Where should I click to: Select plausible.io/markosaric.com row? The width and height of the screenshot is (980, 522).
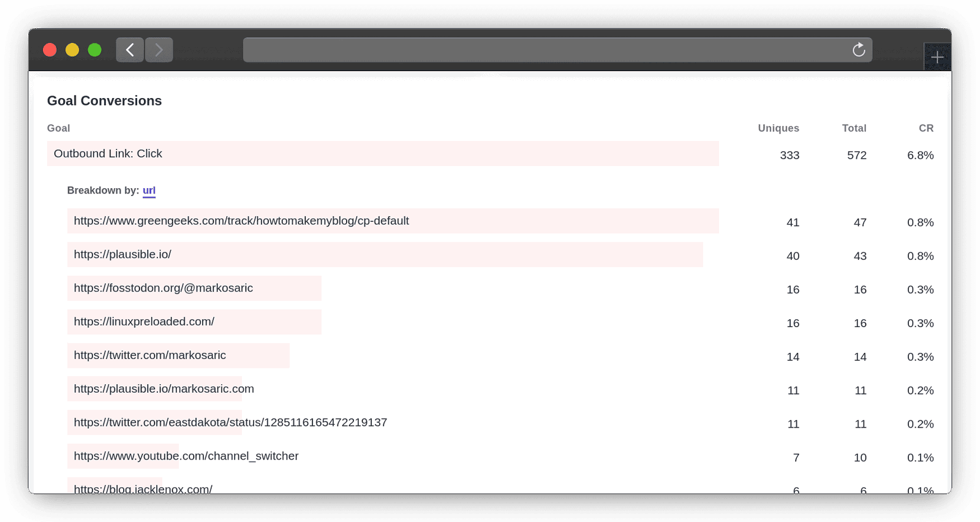point(164,389)
